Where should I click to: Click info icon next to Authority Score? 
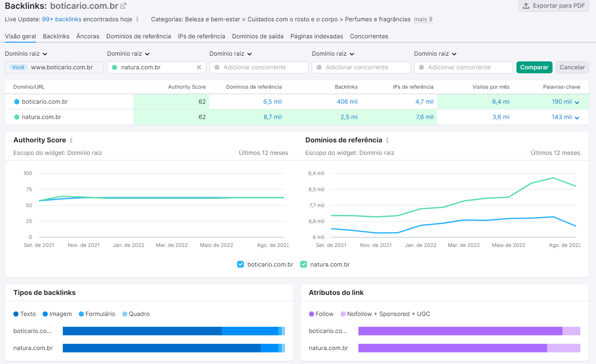pyautogui.click(x=71, y=140)
